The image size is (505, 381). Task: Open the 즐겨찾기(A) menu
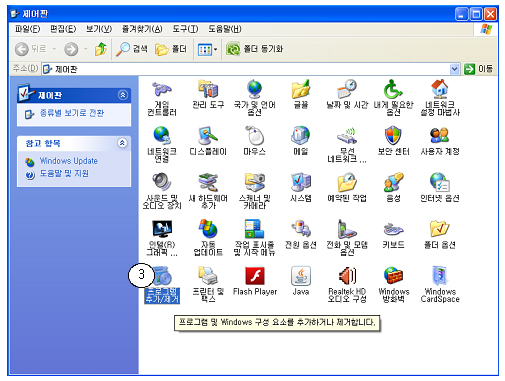[x=142, y=29]
